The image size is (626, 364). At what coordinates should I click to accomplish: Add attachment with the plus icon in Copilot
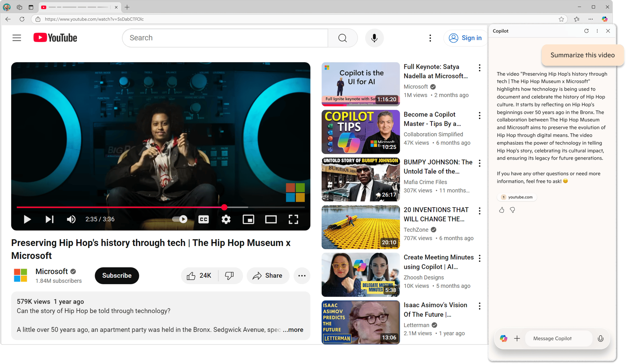tap(517, 339)
